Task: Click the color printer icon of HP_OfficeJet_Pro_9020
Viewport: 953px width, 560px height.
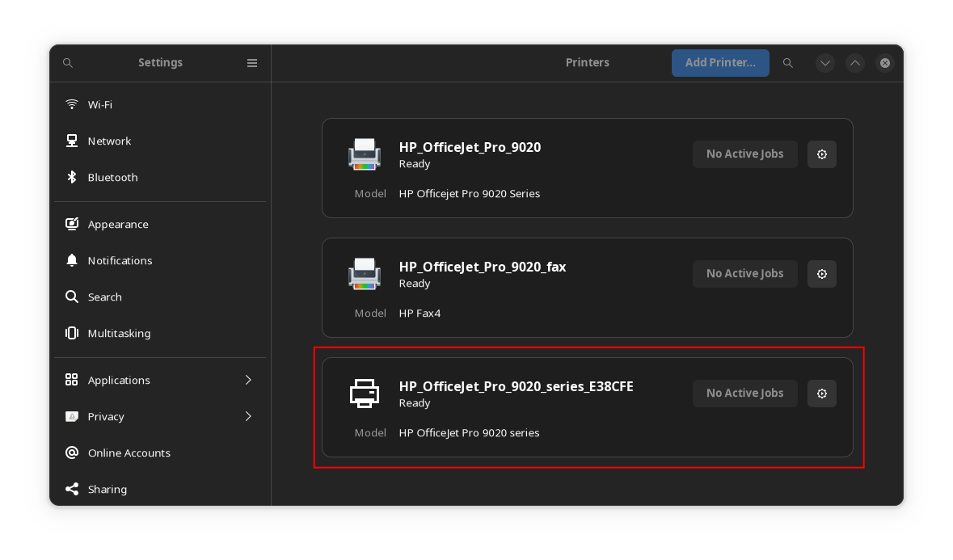Action: (365, 154)
